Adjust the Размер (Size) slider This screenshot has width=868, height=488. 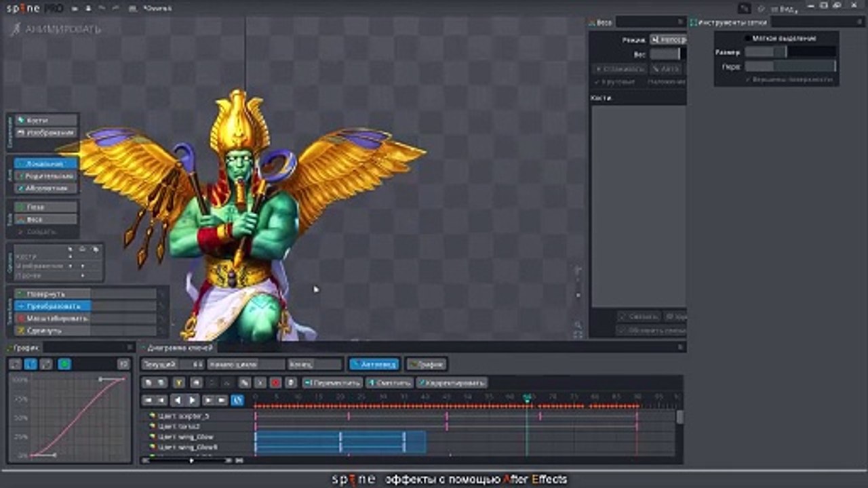[x=790, y=52]
